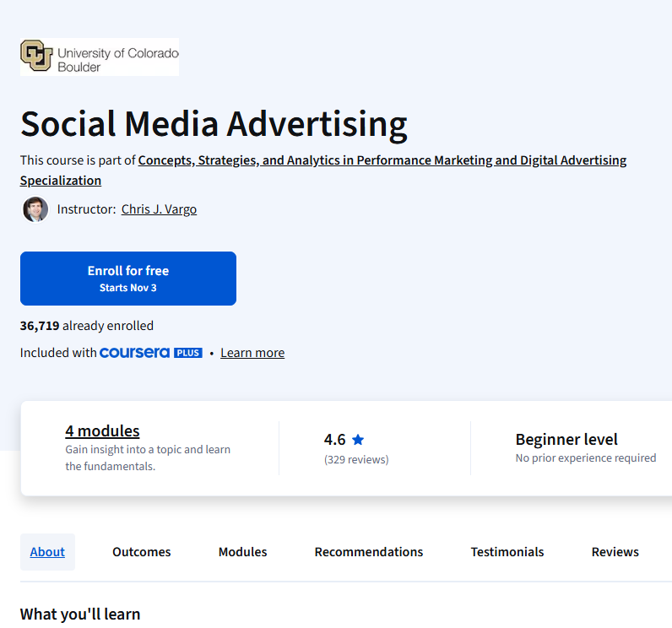Viewport: 672px width, 628px height.
Task: Click the Social Media Advertising course title
Action: pos(214,124)
